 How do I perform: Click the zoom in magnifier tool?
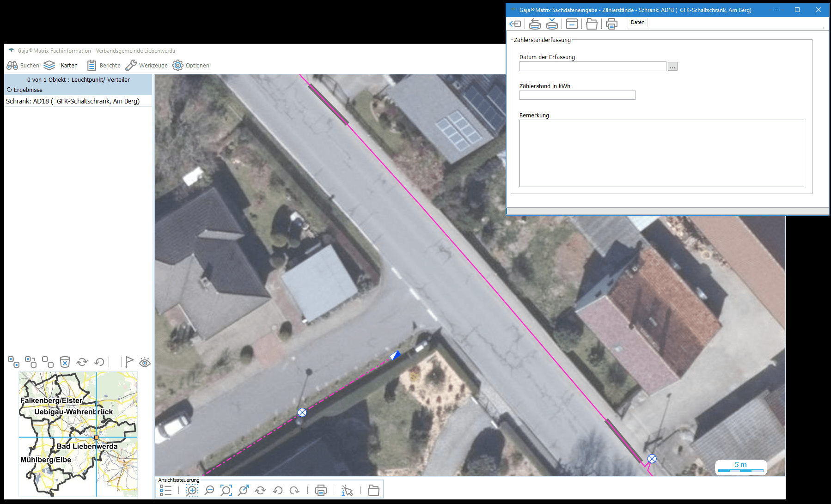point(192,490)
